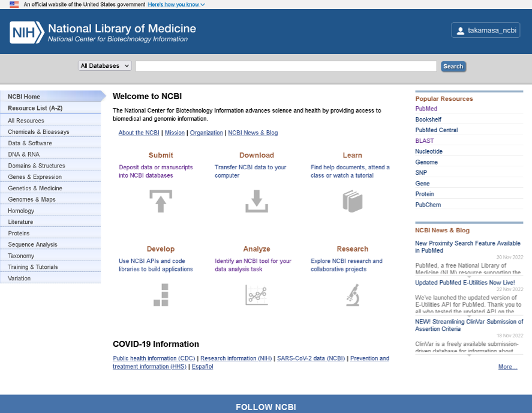
Task: Open the All Databases dropdown
Action: tap(105, 66)
